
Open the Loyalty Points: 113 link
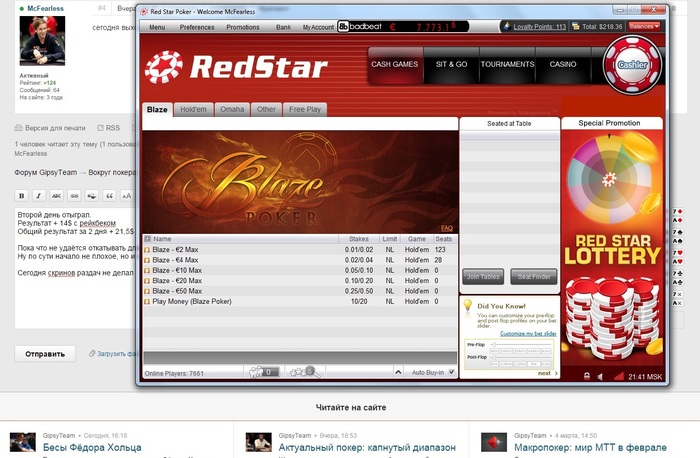pos(539,27)
